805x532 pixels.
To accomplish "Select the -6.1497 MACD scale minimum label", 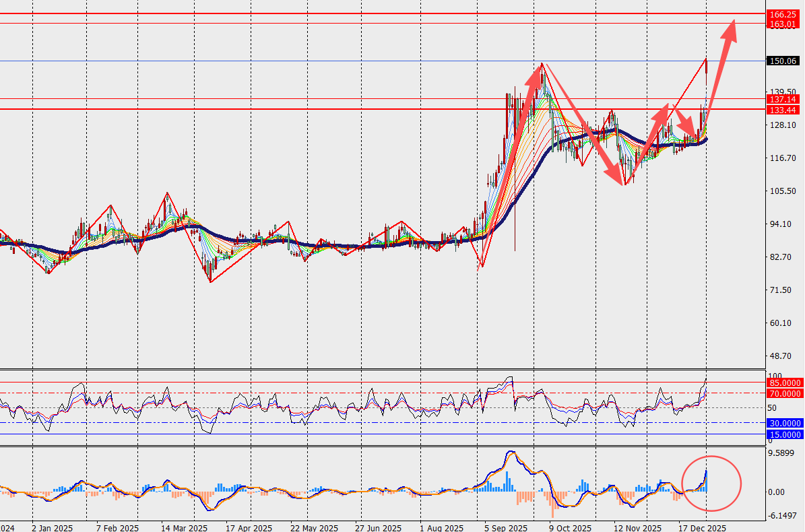I will [783, 515].
